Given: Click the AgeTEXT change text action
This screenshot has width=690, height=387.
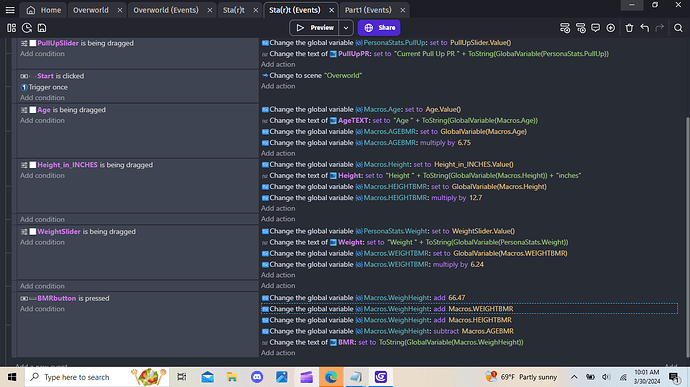Looking at the screenshot, I should click(x=400, y=121).
